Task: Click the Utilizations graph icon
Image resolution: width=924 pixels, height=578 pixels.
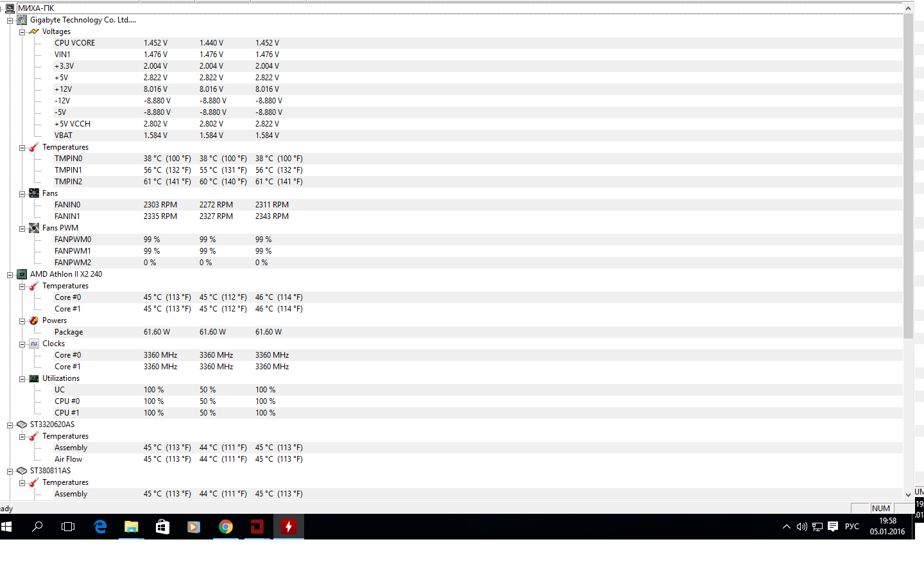Action: [x=34, y=378]
